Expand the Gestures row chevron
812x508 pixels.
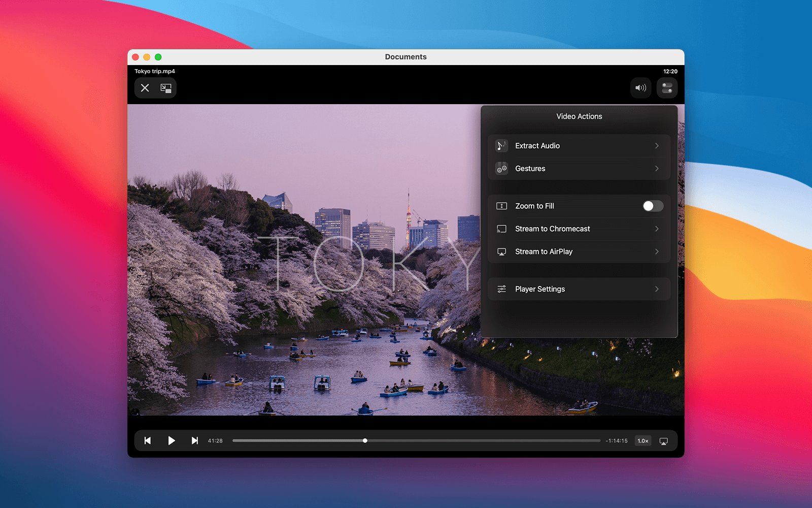(657, 169)
